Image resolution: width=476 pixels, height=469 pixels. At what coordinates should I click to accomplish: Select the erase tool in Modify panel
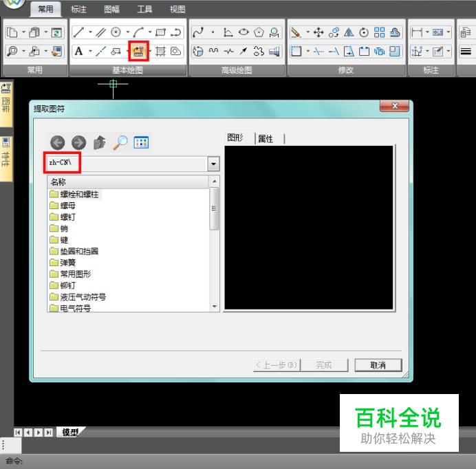pyautogui.click(x=296, y=32)
